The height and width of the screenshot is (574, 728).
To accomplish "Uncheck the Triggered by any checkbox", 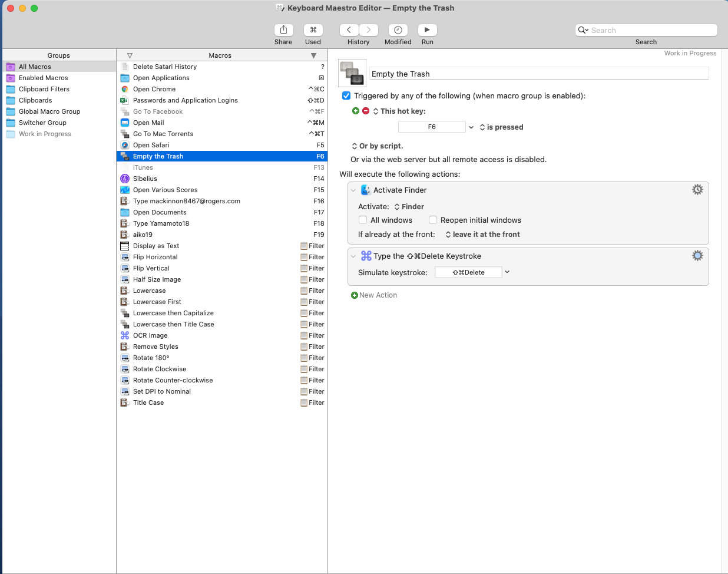I will 346,95.
